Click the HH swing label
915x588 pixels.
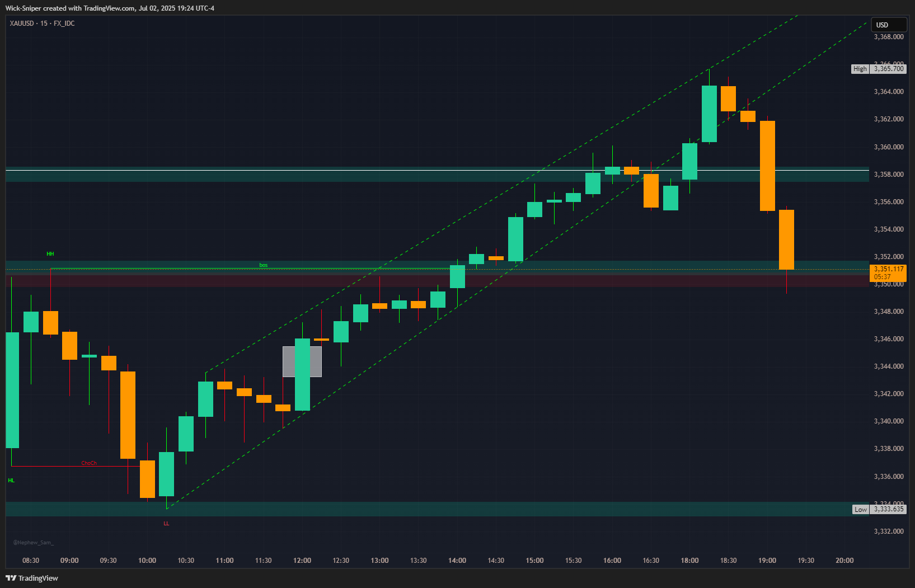pos(50,254)
